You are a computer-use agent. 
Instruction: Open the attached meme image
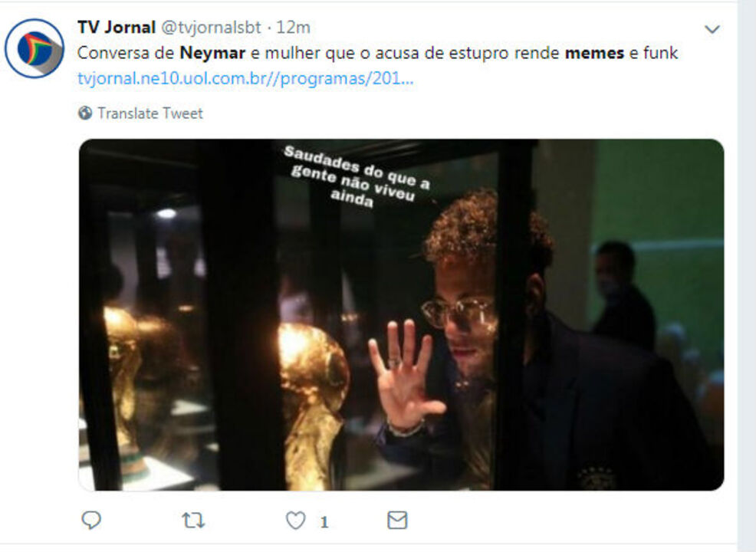click(x=401, y=315)
